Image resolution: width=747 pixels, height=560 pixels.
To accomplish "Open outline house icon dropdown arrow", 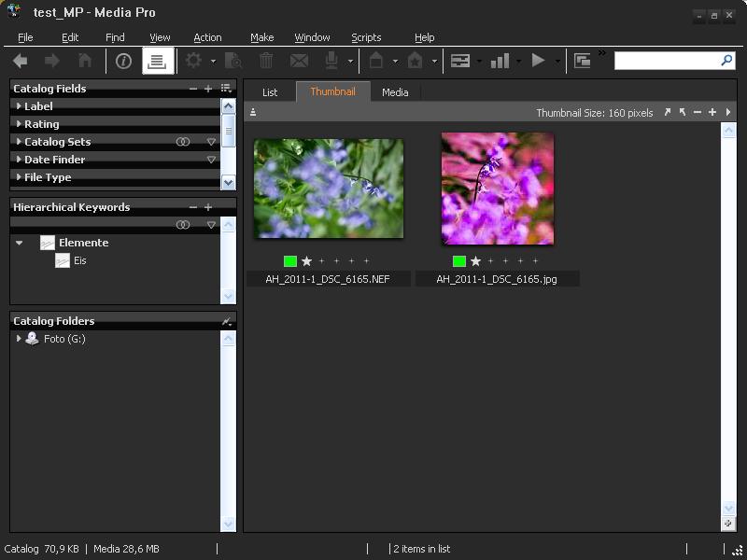I will coord(395,62).
